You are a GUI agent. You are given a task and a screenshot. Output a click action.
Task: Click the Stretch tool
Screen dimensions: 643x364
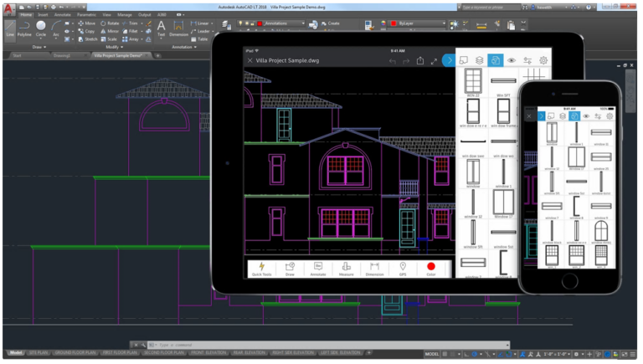[88, 39]
